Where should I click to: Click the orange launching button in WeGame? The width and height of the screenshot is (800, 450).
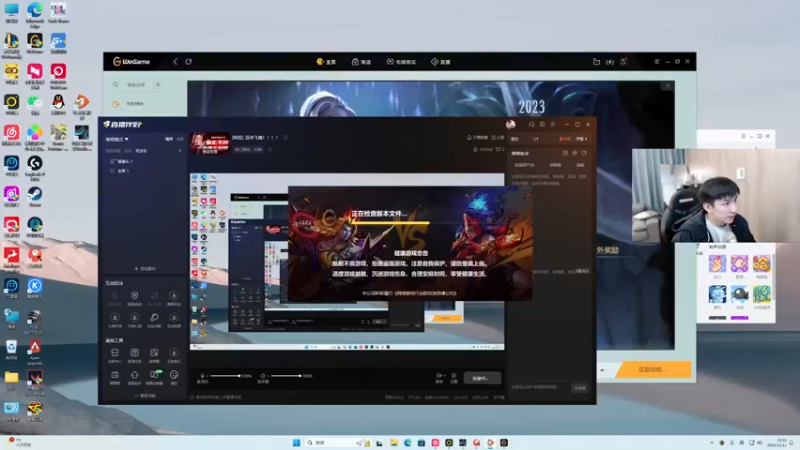653,369
